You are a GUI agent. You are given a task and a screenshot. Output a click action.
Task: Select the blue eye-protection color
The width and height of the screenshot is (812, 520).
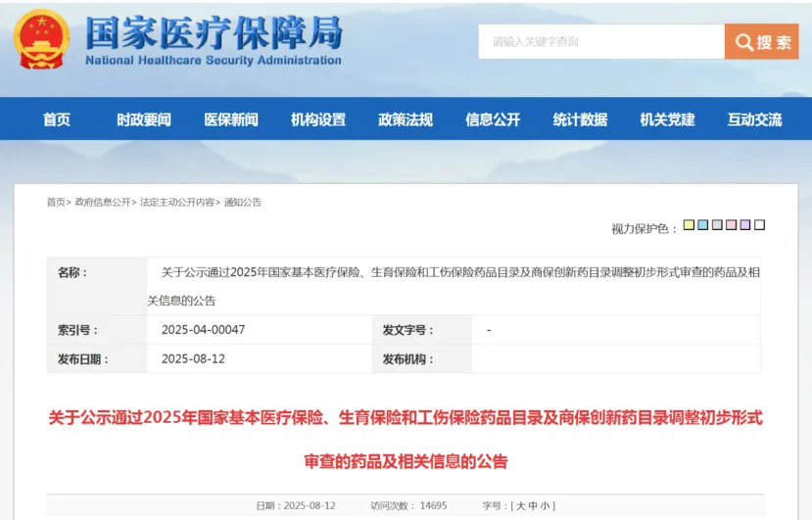tap(703, 225)
